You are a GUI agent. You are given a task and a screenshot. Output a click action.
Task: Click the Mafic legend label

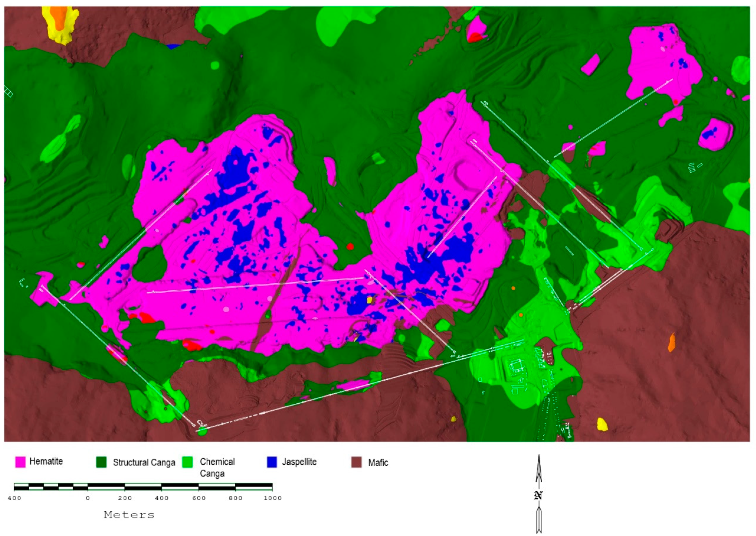378,463
